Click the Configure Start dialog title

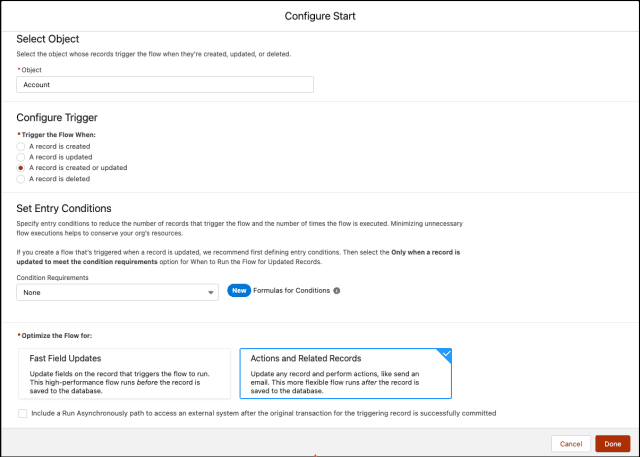(320, 16)
